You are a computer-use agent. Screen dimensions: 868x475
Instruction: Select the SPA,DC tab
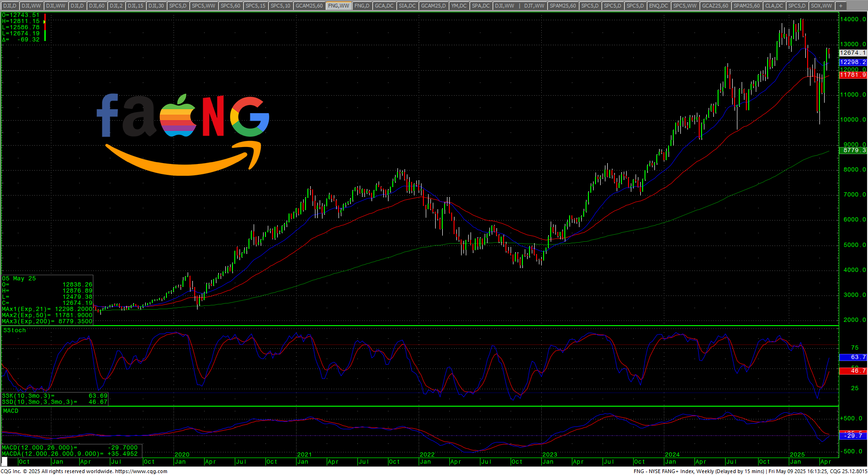(x=480, y=6)
